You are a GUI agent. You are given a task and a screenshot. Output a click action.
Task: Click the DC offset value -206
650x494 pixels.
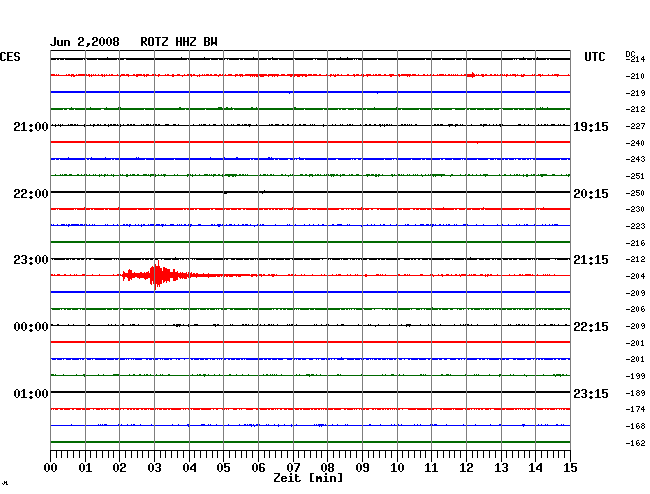635,309
